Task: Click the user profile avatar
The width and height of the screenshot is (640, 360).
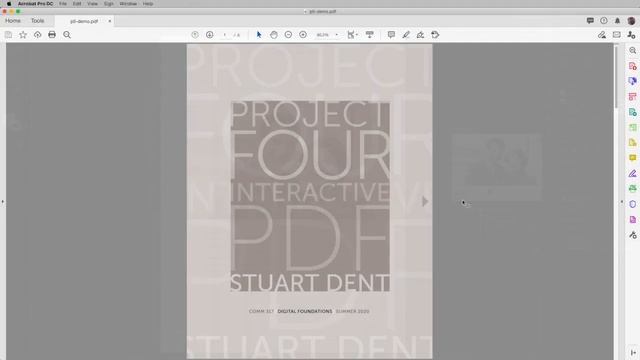Action: pos(631,20)
